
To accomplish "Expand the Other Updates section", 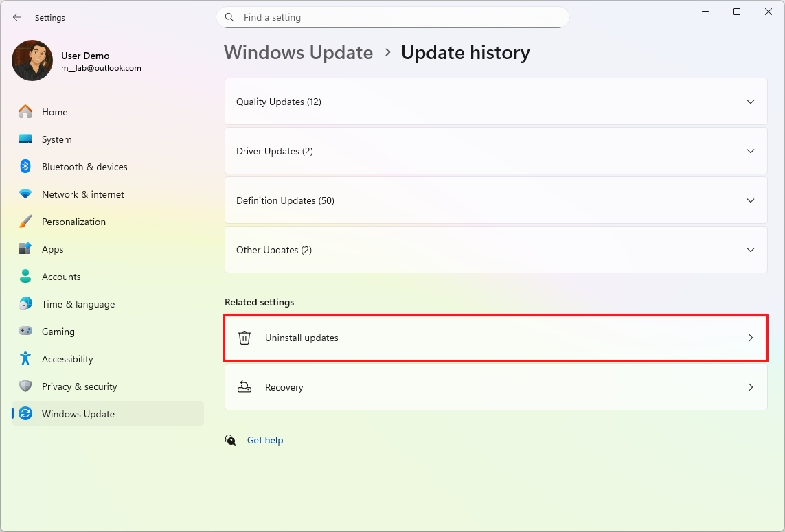I will (751, 249).
